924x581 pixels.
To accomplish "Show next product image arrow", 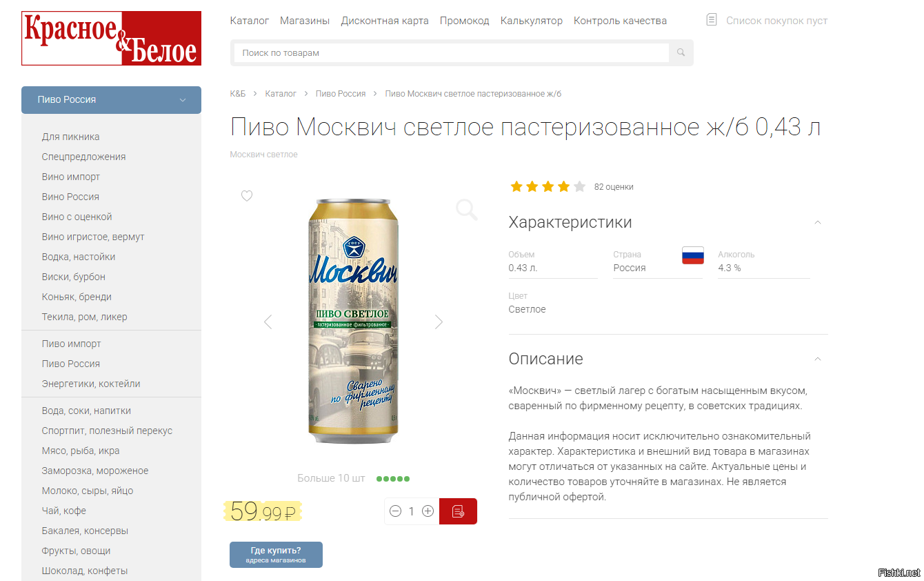I will (439, 322).
